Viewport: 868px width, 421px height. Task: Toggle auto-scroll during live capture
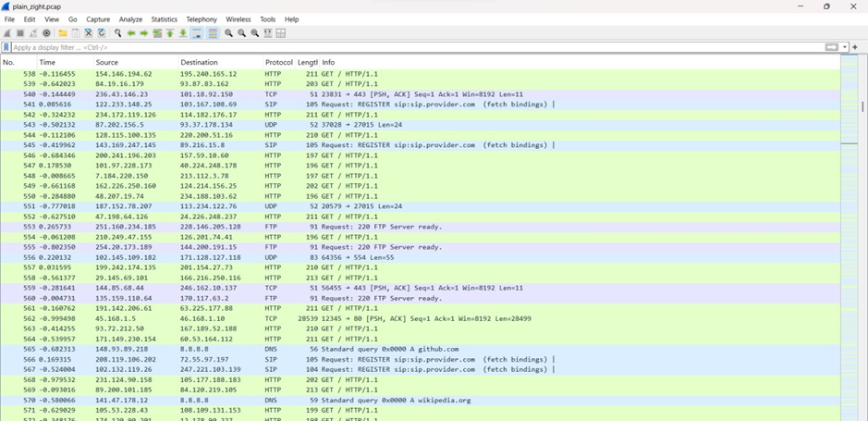pos(197,33)
